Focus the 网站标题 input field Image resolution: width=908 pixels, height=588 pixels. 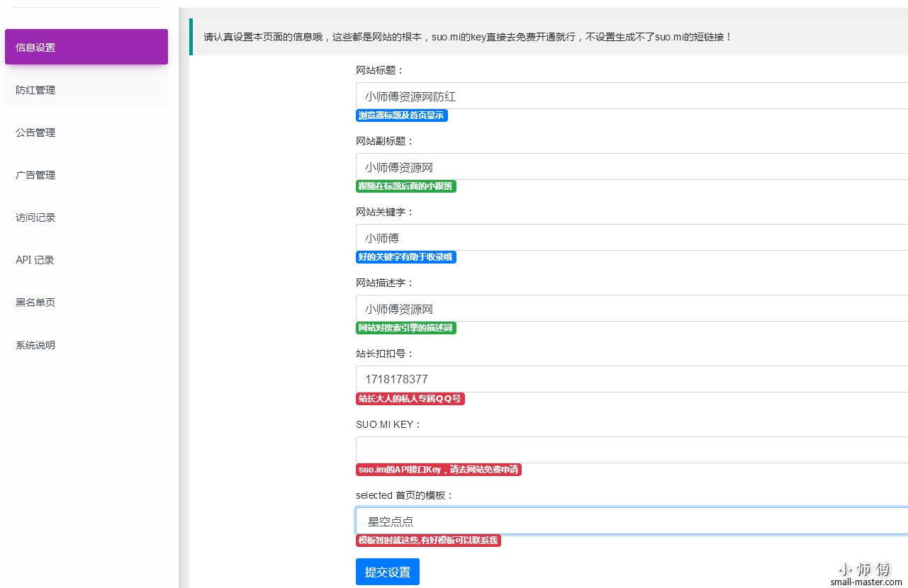(632, 96)
